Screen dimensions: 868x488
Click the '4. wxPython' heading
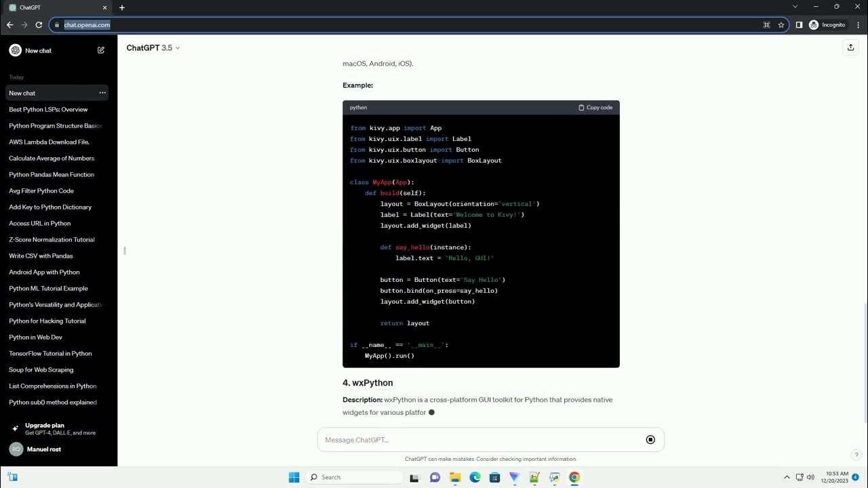coord(368,383)
